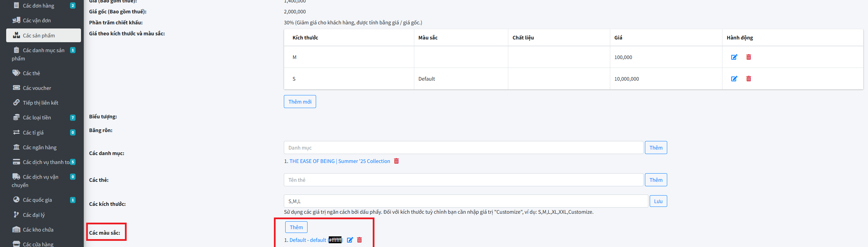Remove THE EASE OF BEING category

[x=396, y=161]
